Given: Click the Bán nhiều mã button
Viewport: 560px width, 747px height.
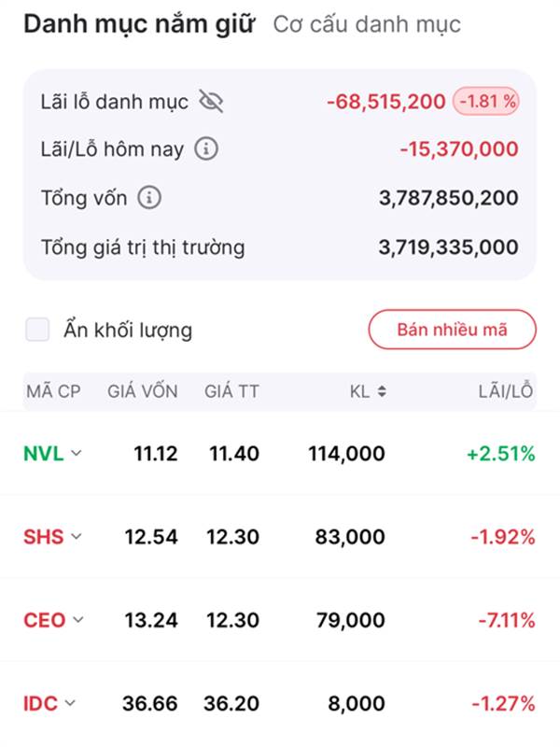Looking at the screenshot, I should [453, 330].
